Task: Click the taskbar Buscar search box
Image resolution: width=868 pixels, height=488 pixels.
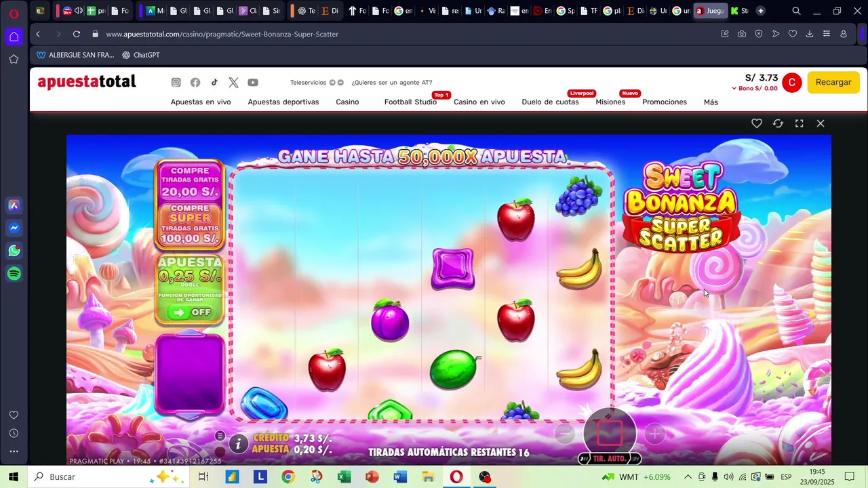Action: click(108, 476)
